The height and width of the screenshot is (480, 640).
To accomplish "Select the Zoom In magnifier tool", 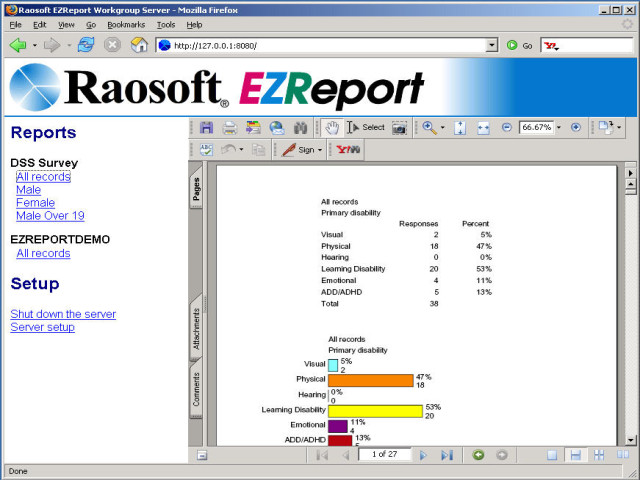I will click(x=429, y=128).
